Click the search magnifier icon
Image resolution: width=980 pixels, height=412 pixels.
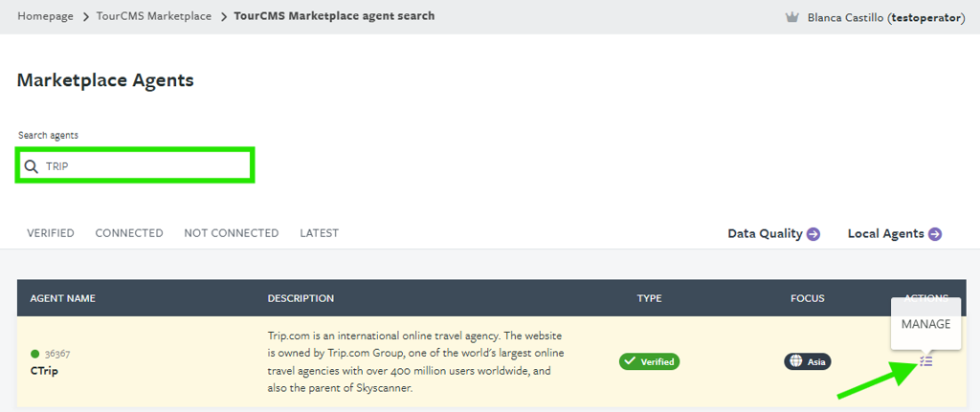click(31, 166)
